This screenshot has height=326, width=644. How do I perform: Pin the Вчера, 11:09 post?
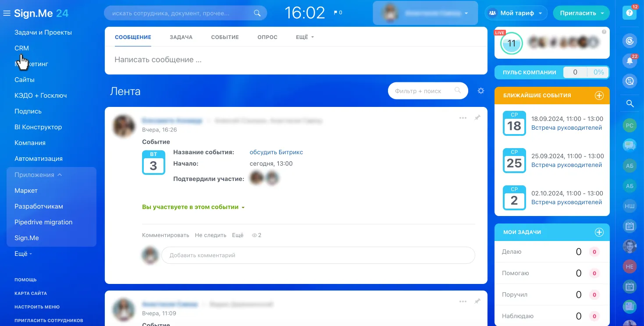pyautogui.click(x=477, y=301)
